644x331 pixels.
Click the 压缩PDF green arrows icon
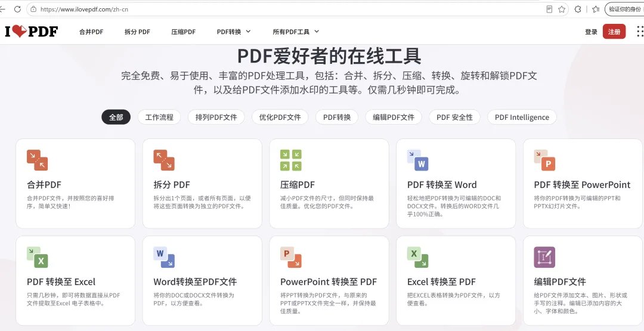[291, 160]
